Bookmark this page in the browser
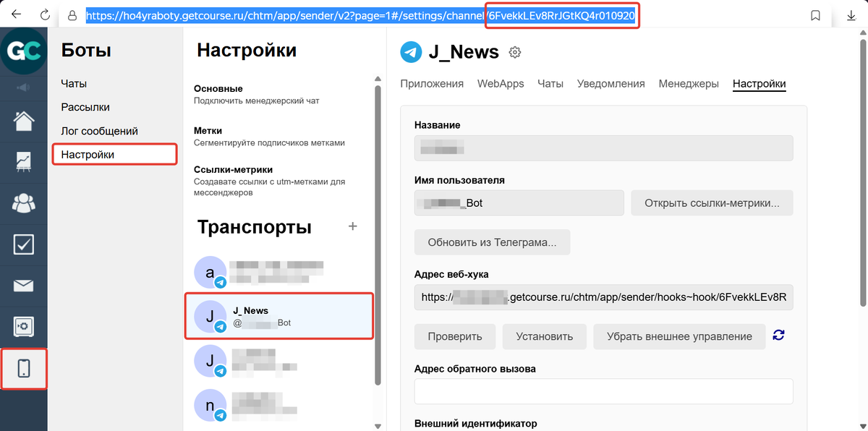This screenshot has height=431, width=868. (x=815, y=15)
